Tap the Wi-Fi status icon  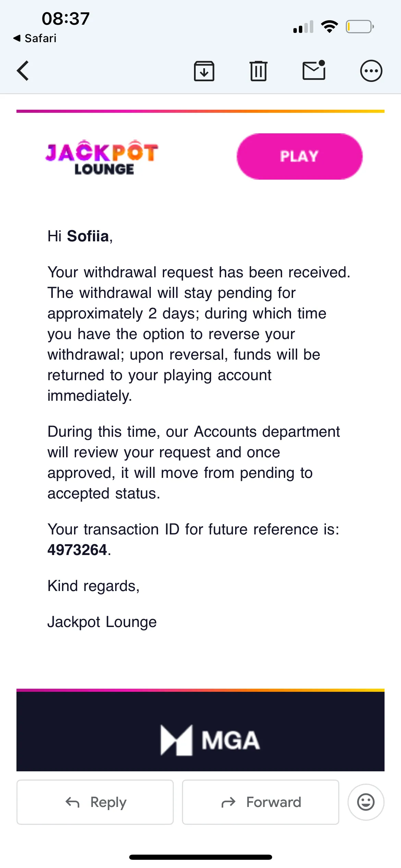(329, 27)
